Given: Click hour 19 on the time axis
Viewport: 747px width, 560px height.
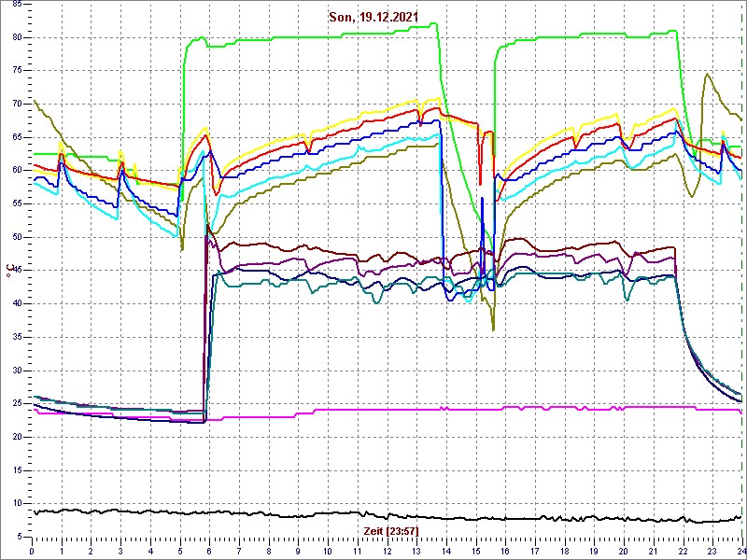Looking at the screenshot, I should click(594, 550).
